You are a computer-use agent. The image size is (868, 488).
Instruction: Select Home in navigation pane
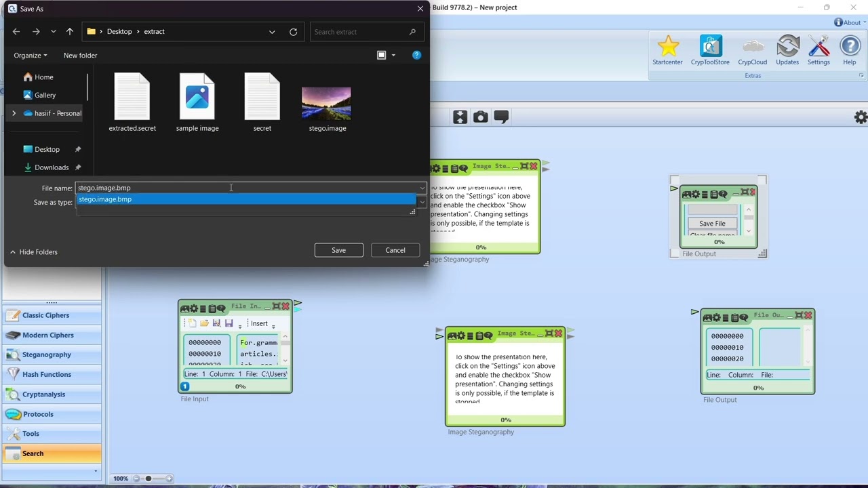(44, 77)
